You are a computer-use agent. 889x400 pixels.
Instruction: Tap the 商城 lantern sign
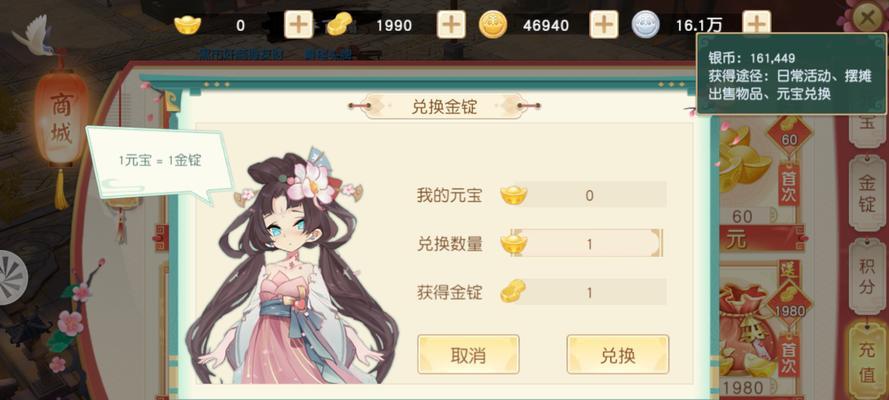click(61, 117)
